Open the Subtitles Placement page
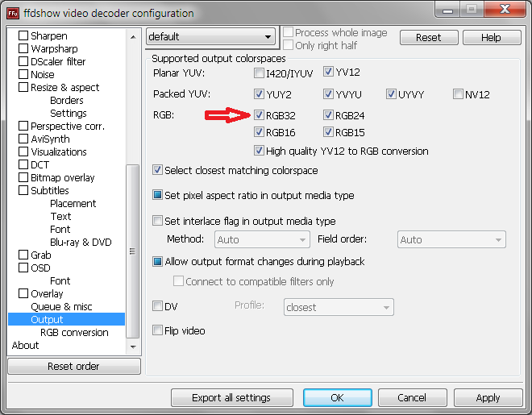Viewport: 532px width, 415px height. click(x=73, y=203)
